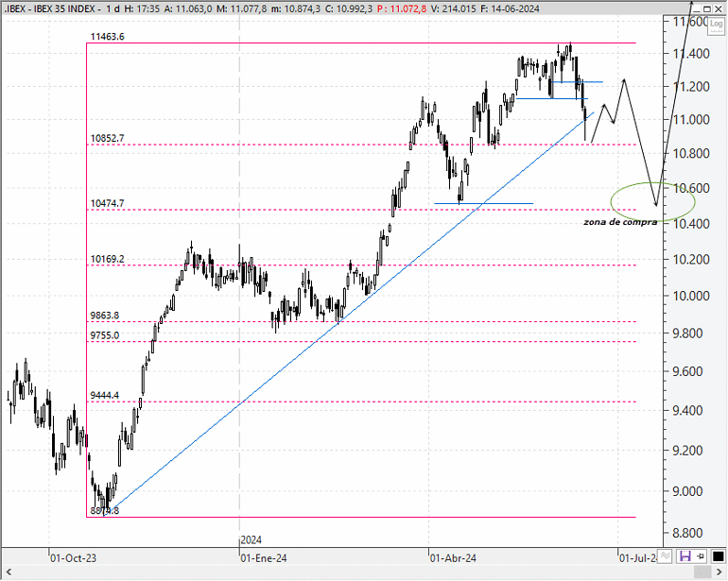Click the 8.800 price axis label

(x=687, y=533)
